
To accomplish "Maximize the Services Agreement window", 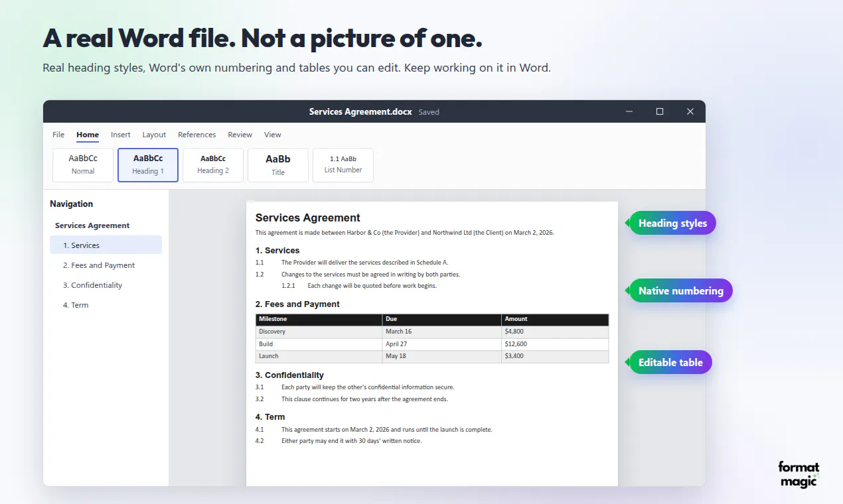I will 660,111.
